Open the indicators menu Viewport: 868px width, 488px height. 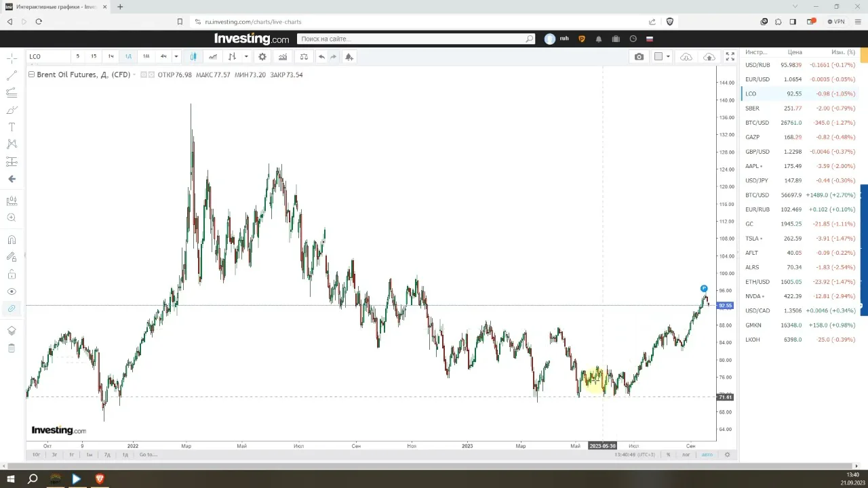coord(283,57)
